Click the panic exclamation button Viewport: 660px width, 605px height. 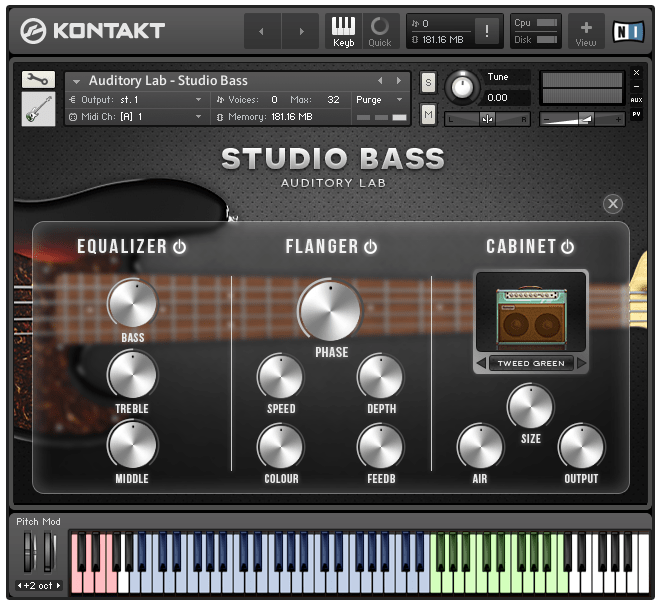coord(487,31)
